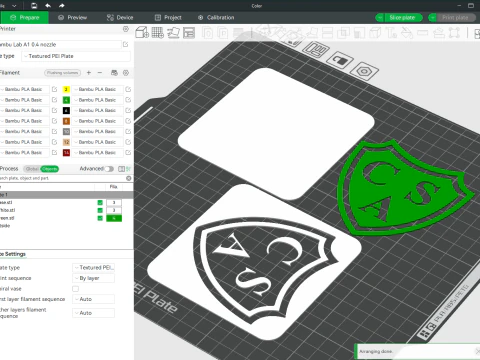
Task: Select the Plate Settings tab label
Action: click(x=13, y=254)
